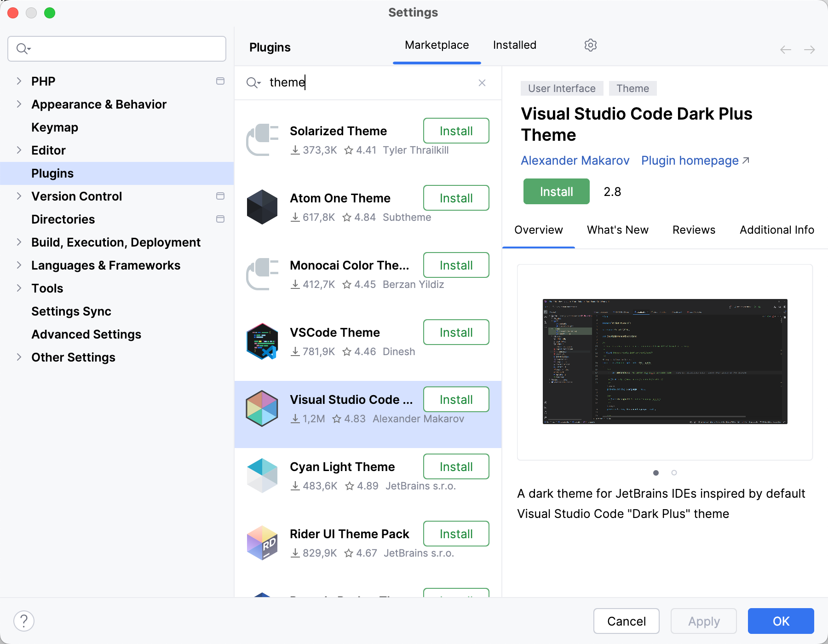The width and height of the screenshot is (828, 644).
Task: Click the Rider UI Theme Pack logo
Action: [262, 542]
